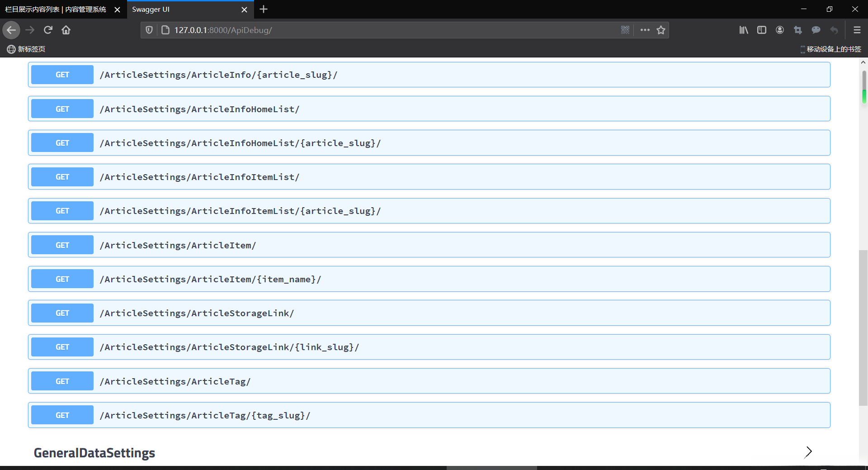Reload the current page
This screenshot has height=470, width=868.
(48, 30)
